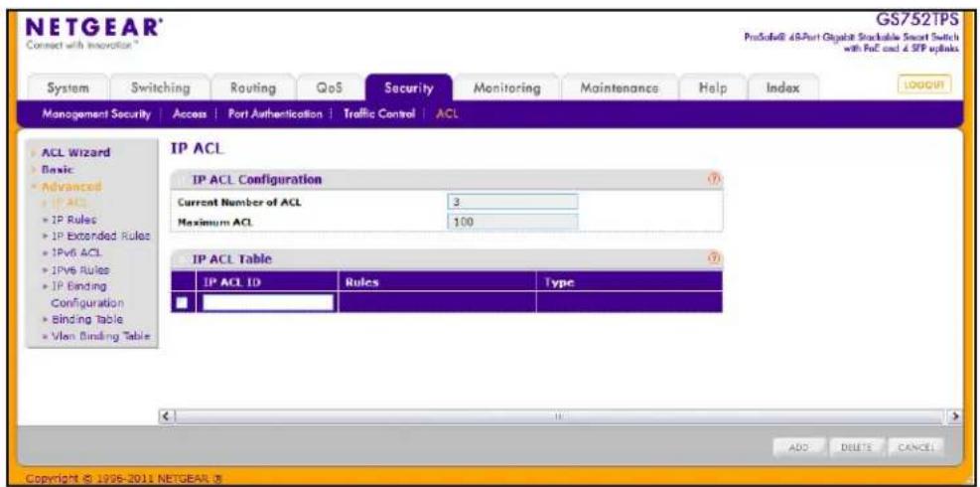This screenshot has width=980, height=487.
Task: Open help icon for IP ACL Table
Action: [714, 257]
